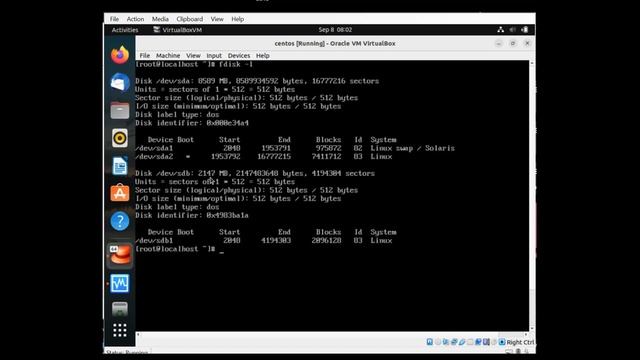Click the 'fdisk -l' command line
640x360 pixels.
click(x=194, y=64)
